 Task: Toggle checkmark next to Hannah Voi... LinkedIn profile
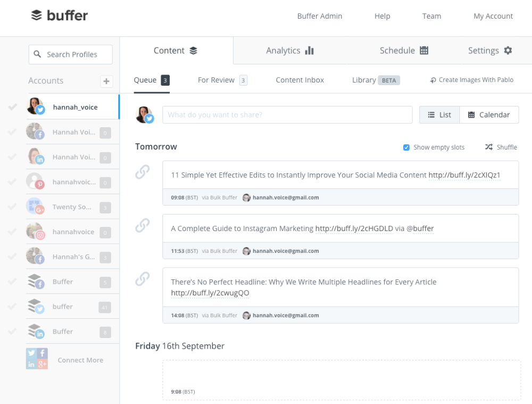(13, 156)
